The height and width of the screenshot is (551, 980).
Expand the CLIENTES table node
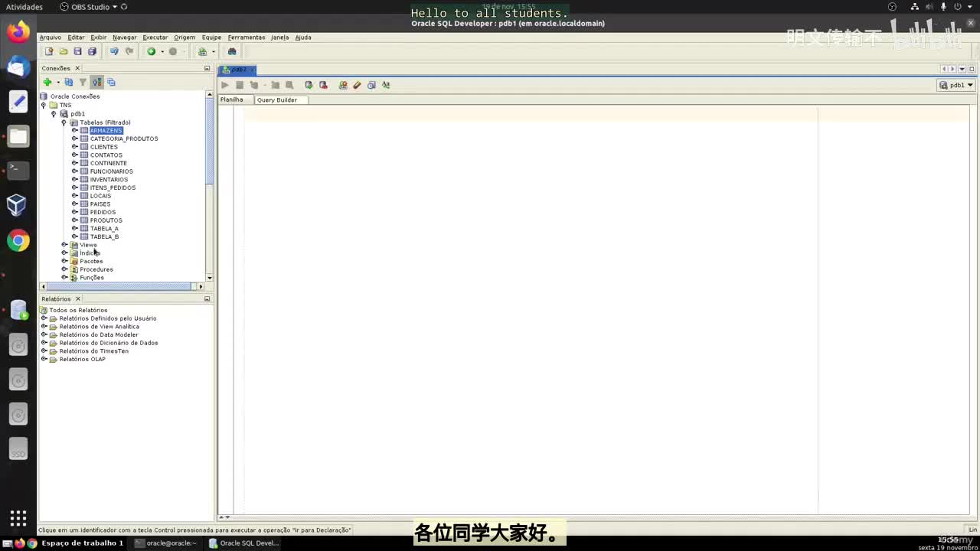[74, 147]
